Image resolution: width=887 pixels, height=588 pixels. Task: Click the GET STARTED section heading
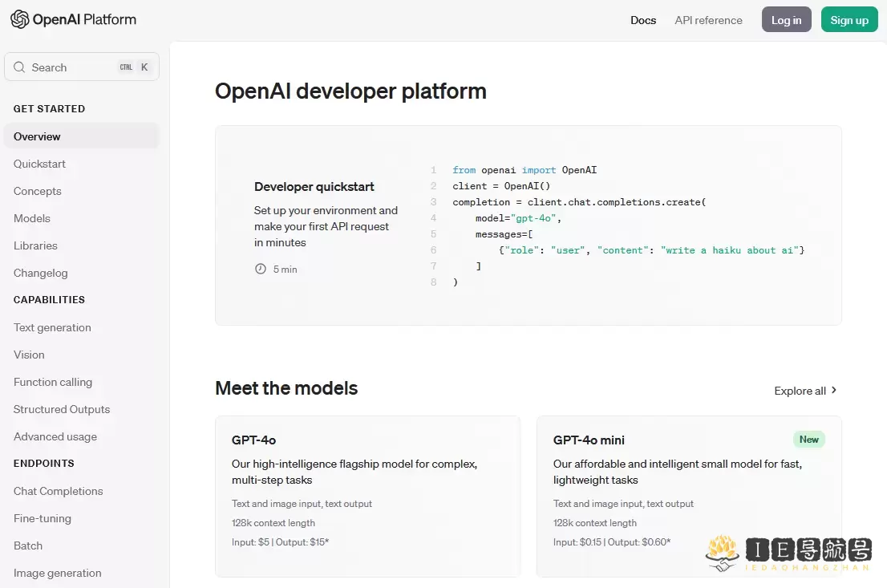[49, 108]
